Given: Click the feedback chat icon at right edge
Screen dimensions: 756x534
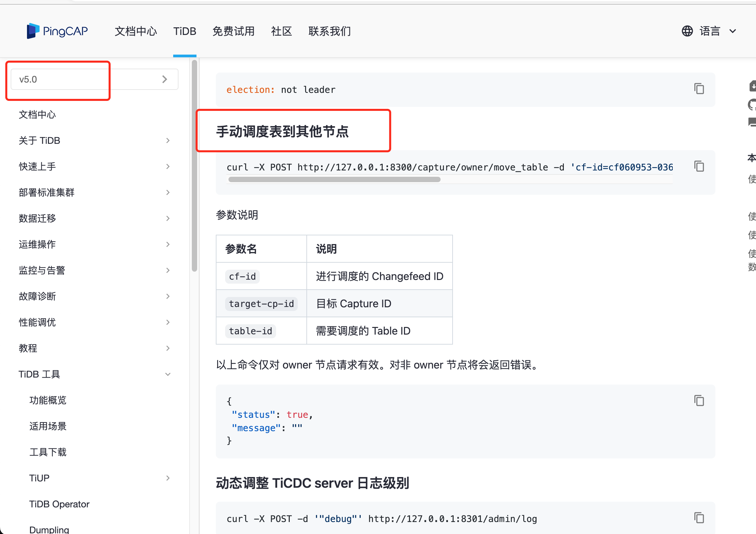Looking at the screenshot, I should tap(752, 122).
